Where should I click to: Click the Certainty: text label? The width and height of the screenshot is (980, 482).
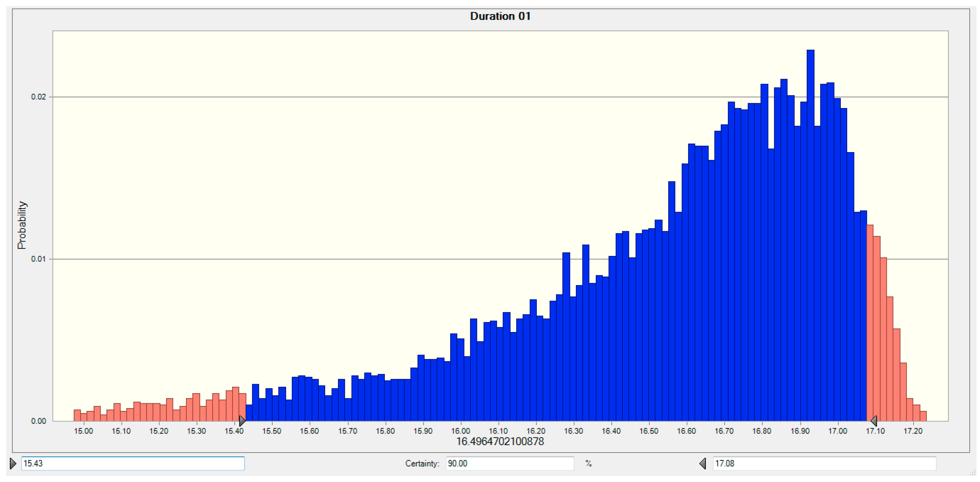coord(422,463)
